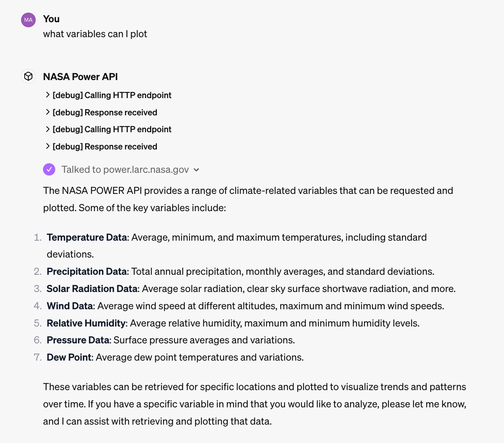The image size is (504, 443).
Task: Click the purple checkmark status icon
Action: pyautogui.click(x=49, y=169)
